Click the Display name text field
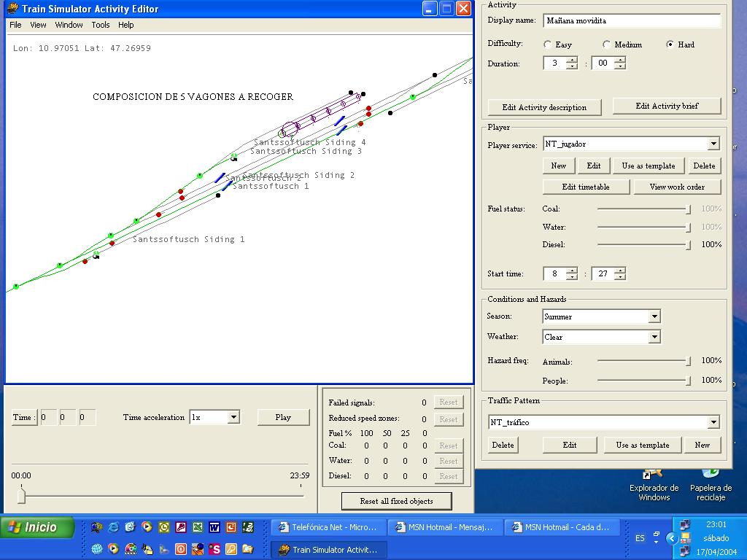 click(x=631, y=20)
